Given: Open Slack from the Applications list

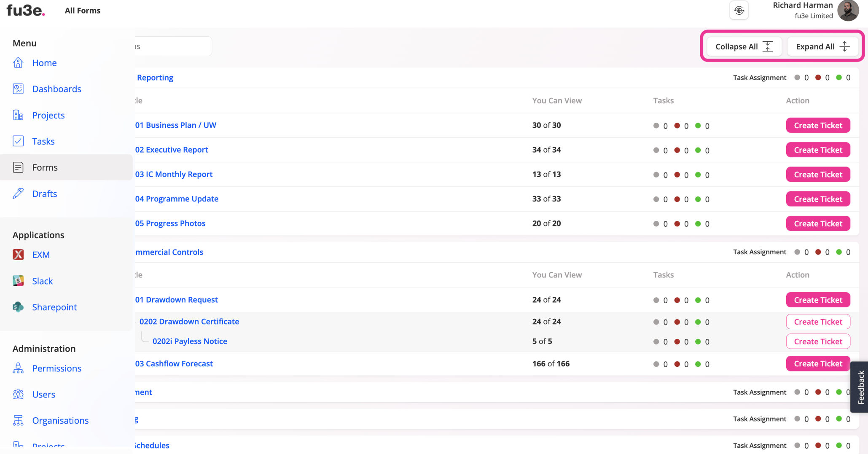Looking at the screenshot, I should tap(18, 280).
